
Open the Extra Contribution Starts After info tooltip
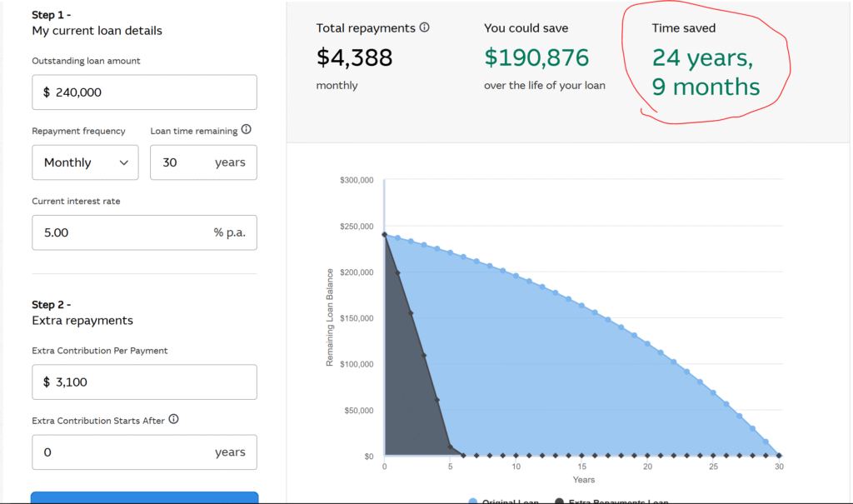coord(173,420)
